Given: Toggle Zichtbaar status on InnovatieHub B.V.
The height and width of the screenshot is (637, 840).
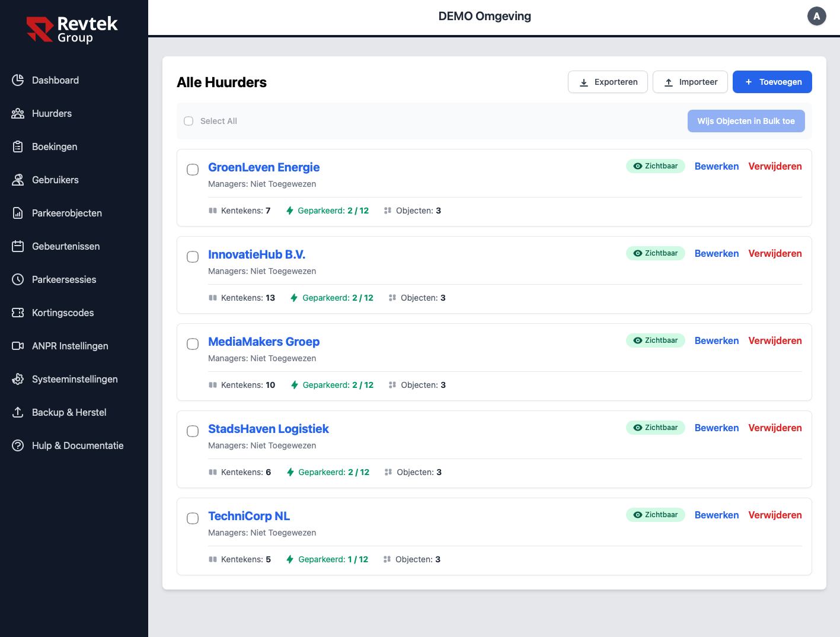Looking at the screenshot, I should (x=655, y=253).
